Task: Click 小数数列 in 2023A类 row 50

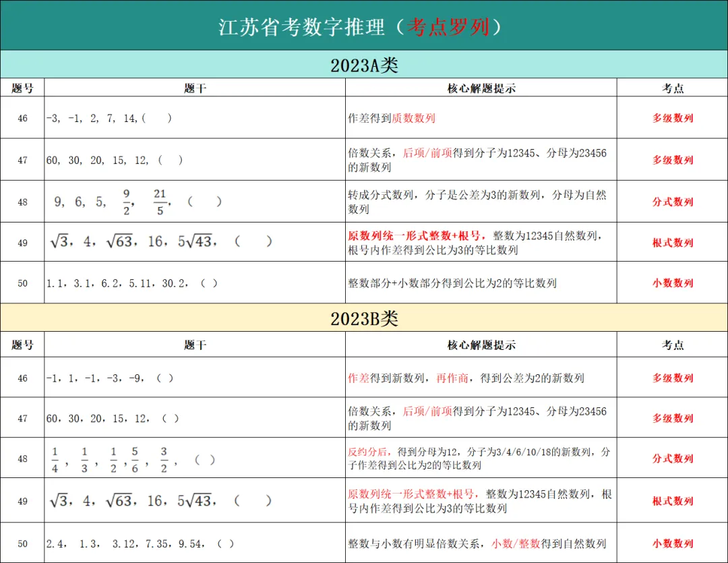Action: click(x=673, y=283)
